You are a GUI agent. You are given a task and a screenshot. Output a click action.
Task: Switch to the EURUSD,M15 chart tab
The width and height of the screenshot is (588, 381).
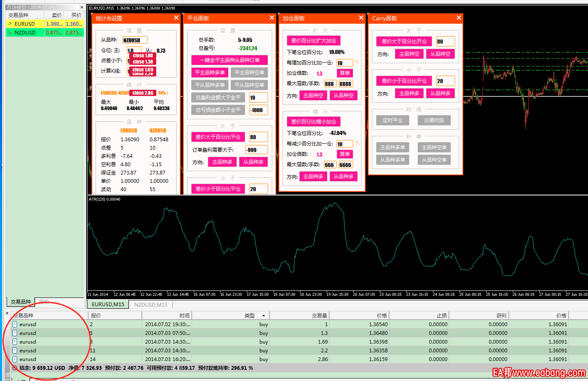[108, 305]
